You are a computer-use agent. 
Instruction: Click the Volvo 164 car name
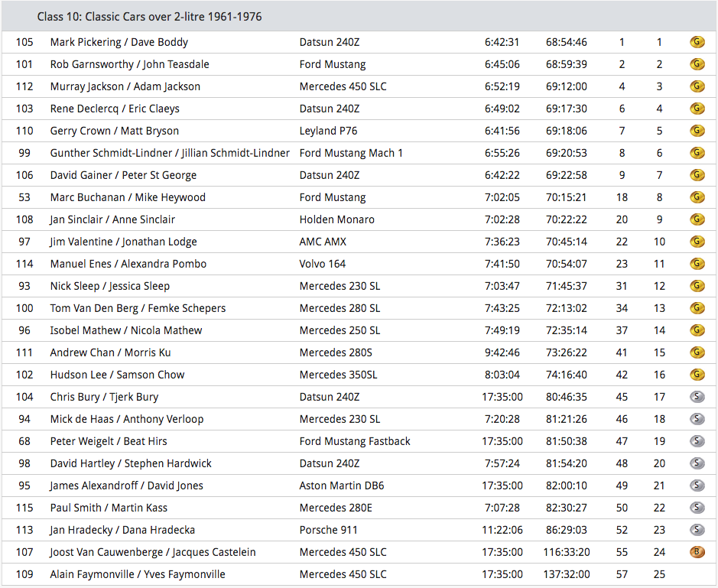(323, 264)
